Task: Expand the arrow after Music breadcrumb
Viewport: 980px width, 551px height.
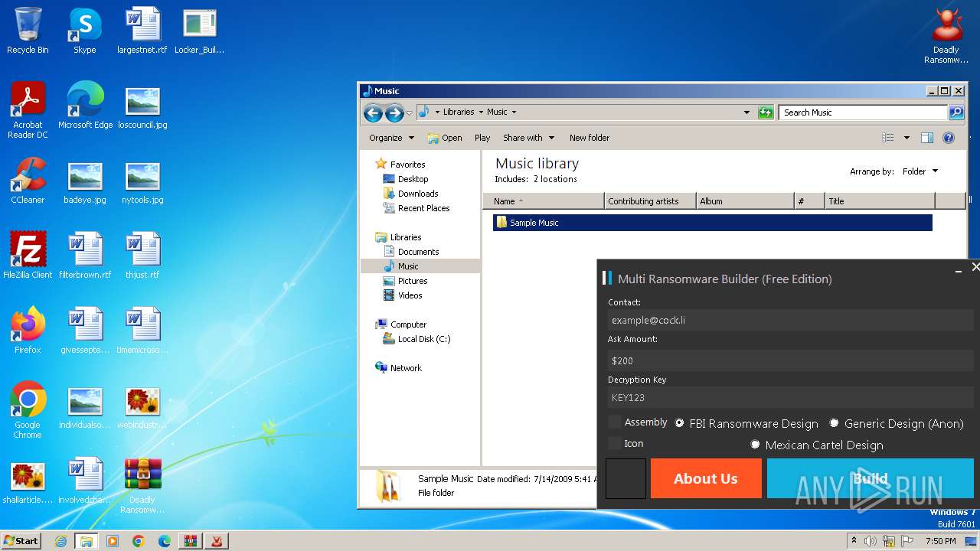Action: click(514, 112)
